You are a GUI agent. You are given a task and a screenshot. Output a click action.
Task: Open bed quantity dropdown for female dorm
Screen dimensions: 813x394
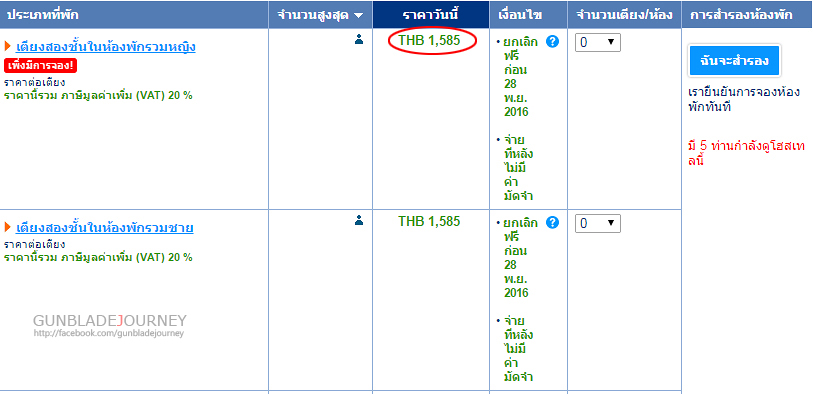[597, 43]
